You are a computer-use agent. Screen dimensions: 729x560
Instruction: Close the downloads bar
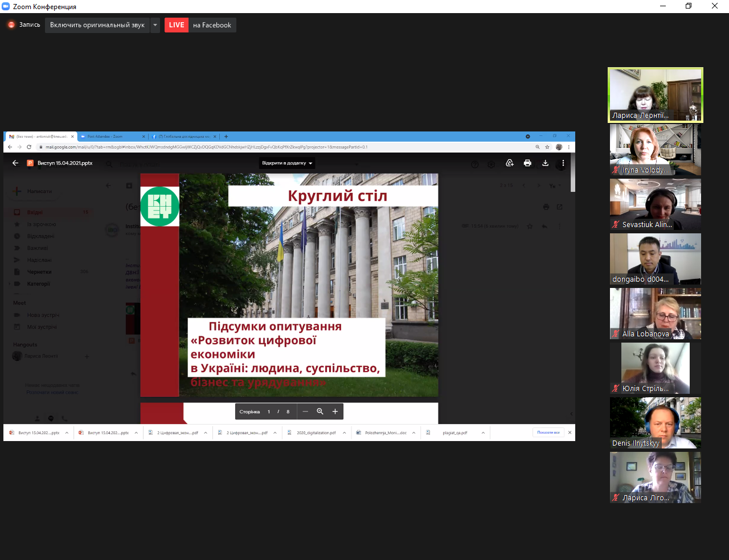(570, 433)
